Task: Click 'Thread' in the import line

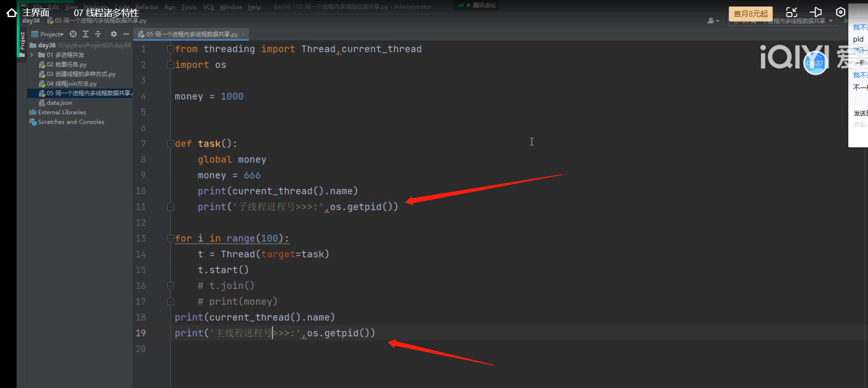Action: [x=319, y=49]
